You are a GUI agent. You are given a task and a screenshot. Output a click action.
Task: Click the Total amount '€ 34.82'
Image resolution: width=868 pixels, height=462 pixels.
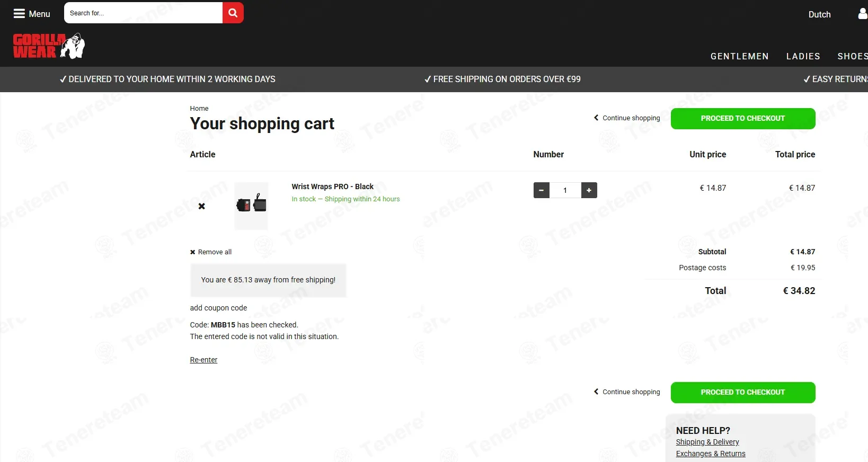799,291
